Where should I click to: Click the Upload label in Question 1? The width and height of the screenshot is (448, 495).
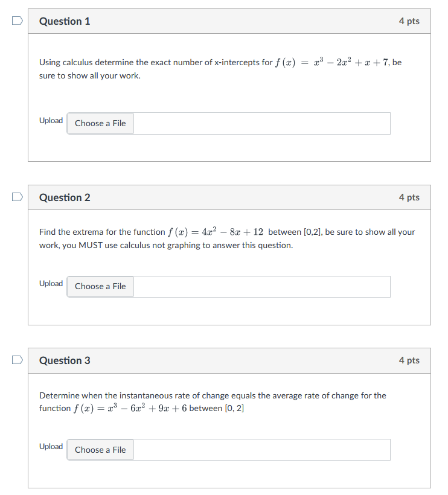pyautogui.click(x=51, y=120)
